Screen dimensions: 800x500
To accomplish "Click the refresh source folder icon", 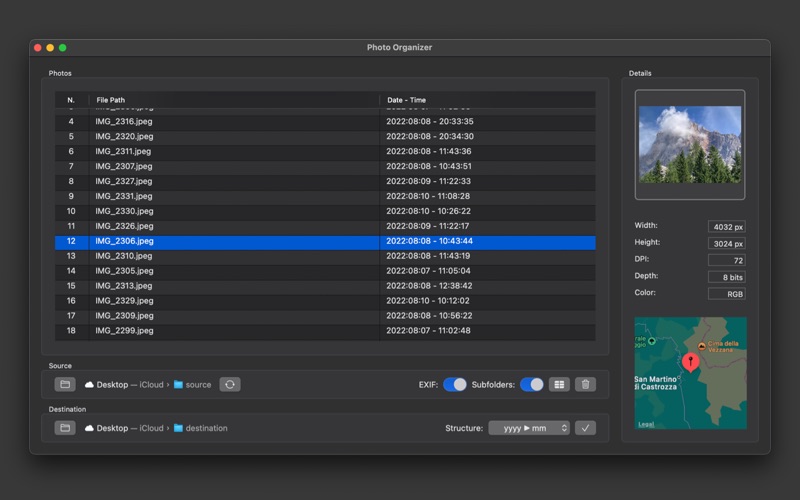I will click(230, 384).
